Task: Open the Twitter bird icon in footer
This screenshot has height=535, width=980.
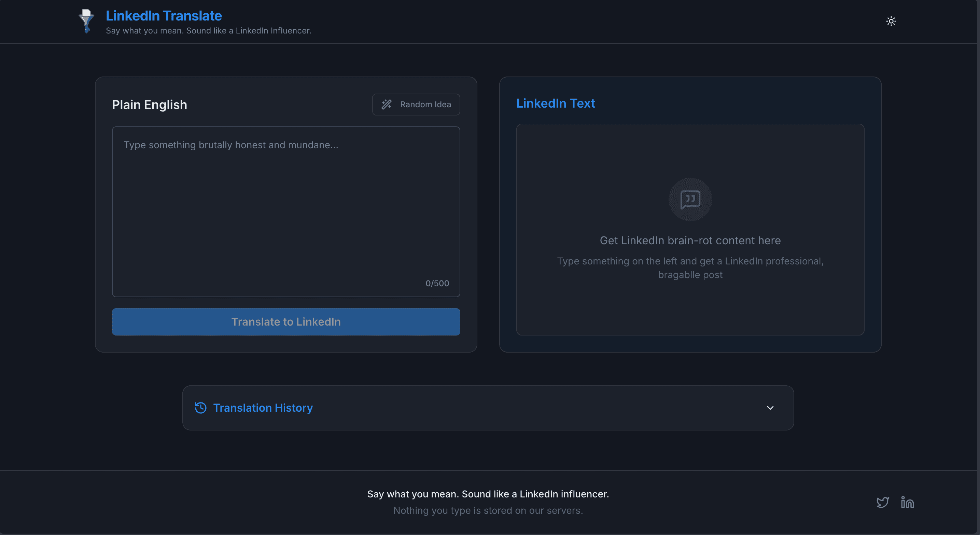Action: click(x=882, y=502)
